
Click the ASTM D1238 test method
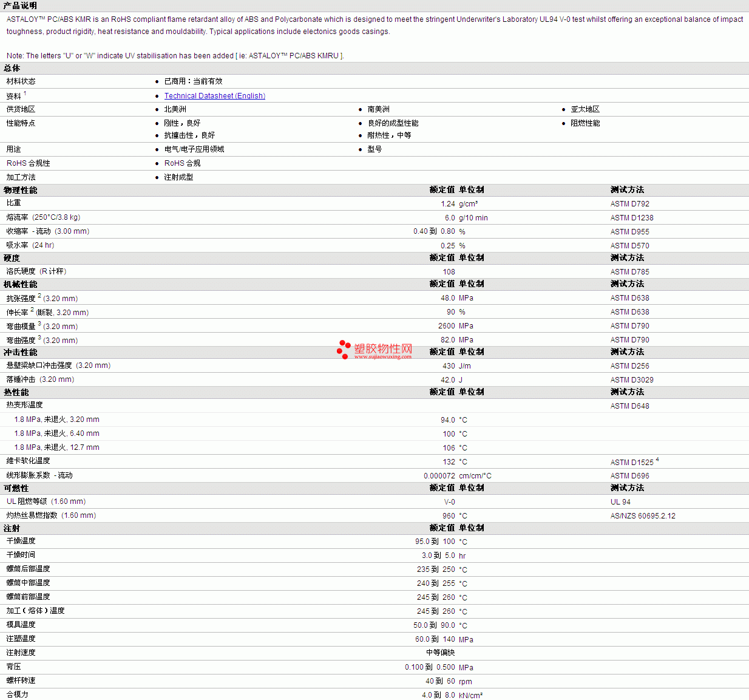(x=632, y=218)
